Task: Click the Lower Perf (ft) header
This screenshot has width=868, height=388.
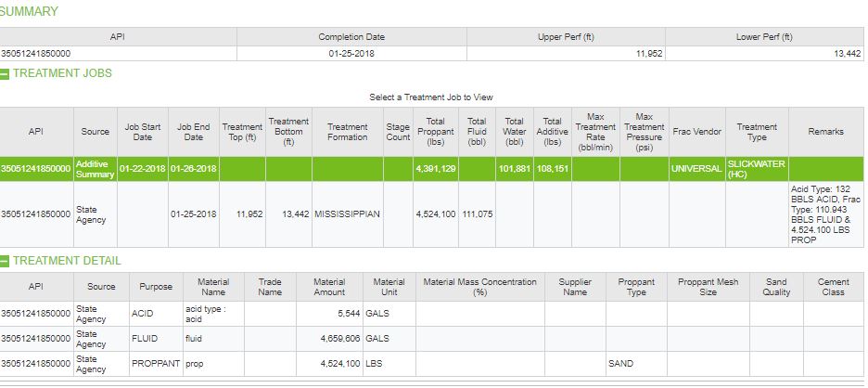Action: pos(764,37)
